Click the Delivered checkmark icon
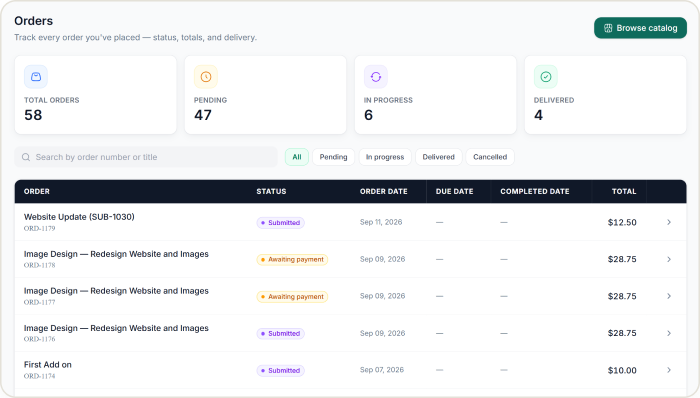The height and width of the screenshot is (398, 700). pos(546,77)
